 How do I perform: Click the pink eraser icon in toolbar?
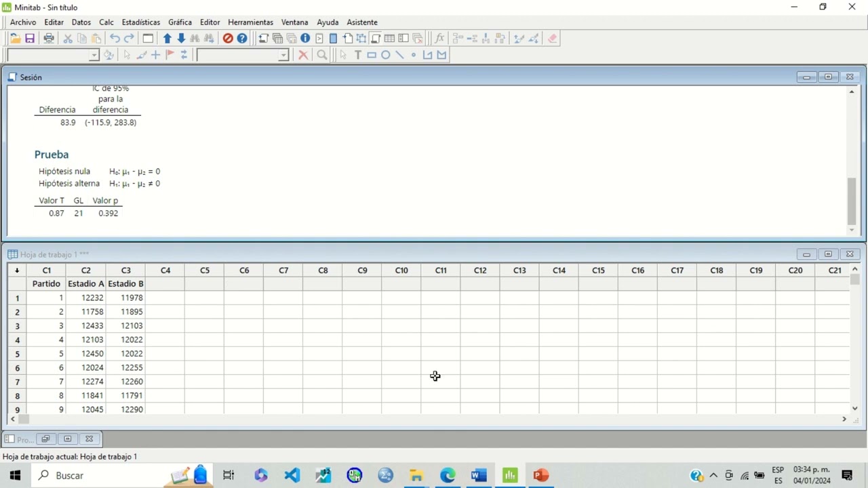[552, 39]
